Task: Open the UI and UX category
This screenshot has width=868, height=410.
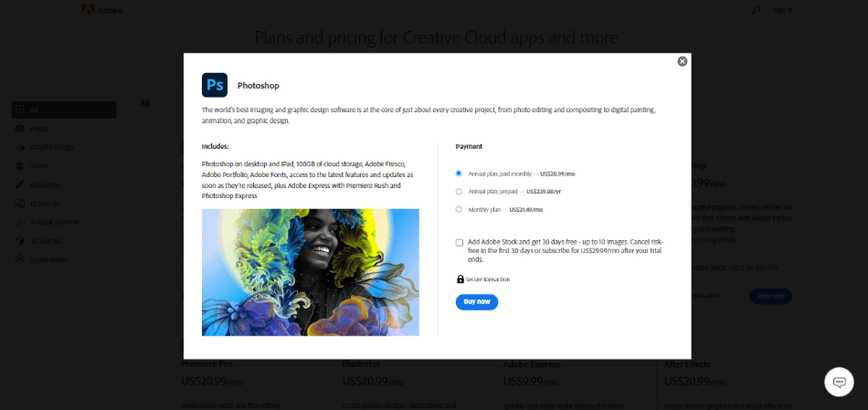Action: (x=44, y=204)
